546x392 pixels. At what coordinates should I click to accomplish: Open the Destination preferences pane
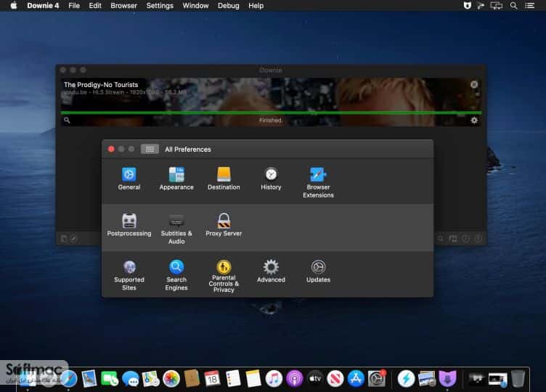(224, 179)
